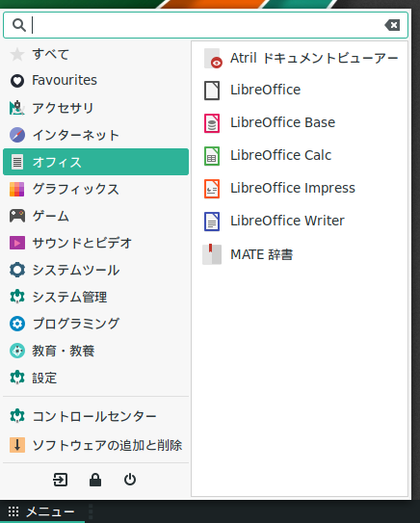This screenshot has height=523, width=420.
Task: Click the コントロールセンター icon
Action: 17,416
